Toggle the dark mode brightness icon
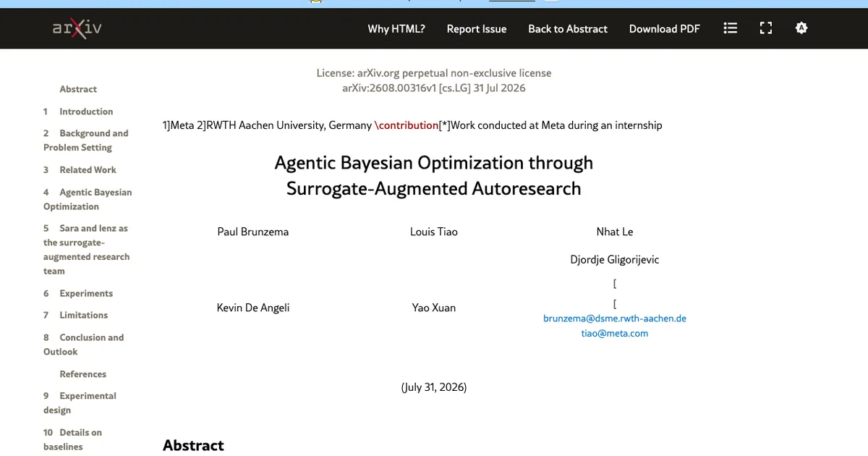Viewport: 868px width, 456px height. [x=801, y=28]
